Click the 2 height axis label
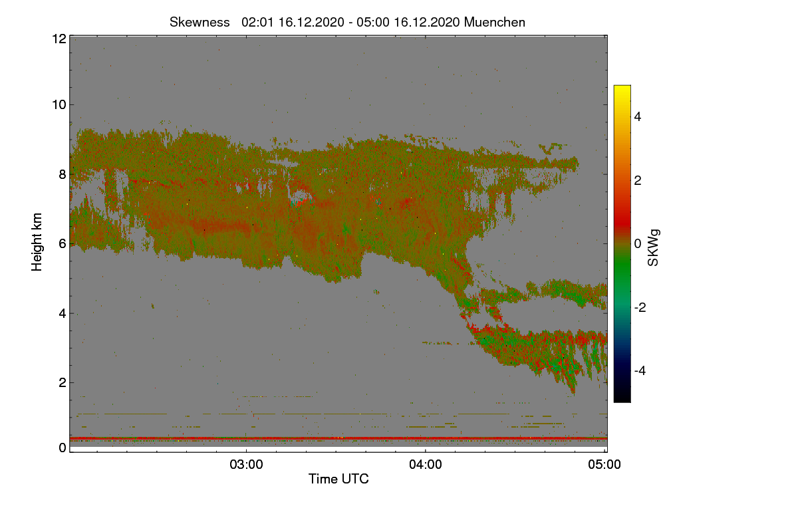Screen dimensions: 798x532 pyautogui.click(x=63, y=382)
